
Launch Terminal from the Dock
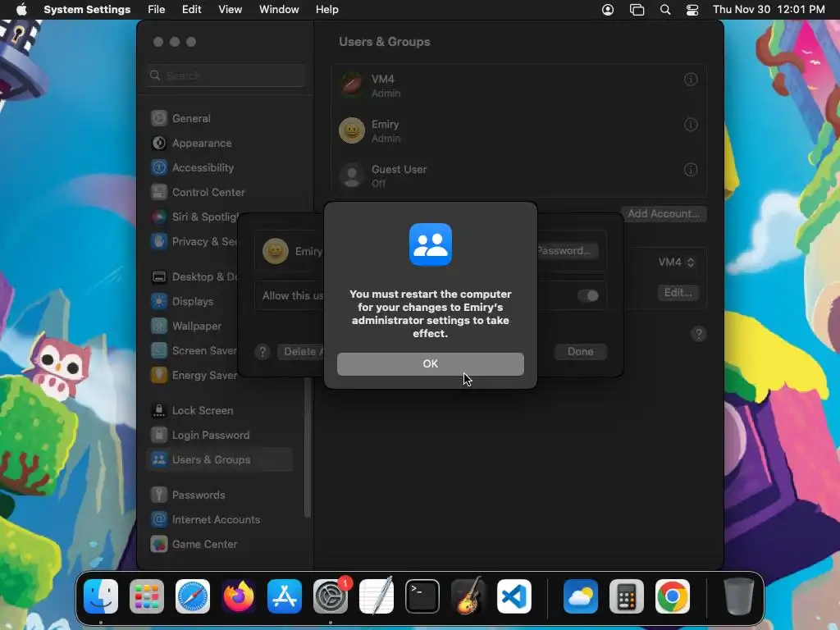pyautogui.click(x=422, y=596)
